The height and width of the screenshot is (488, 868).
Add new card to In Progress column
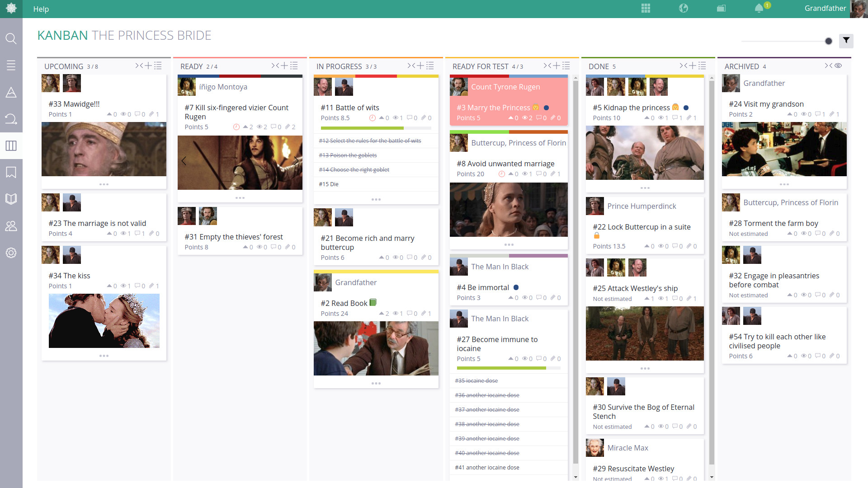420,66
